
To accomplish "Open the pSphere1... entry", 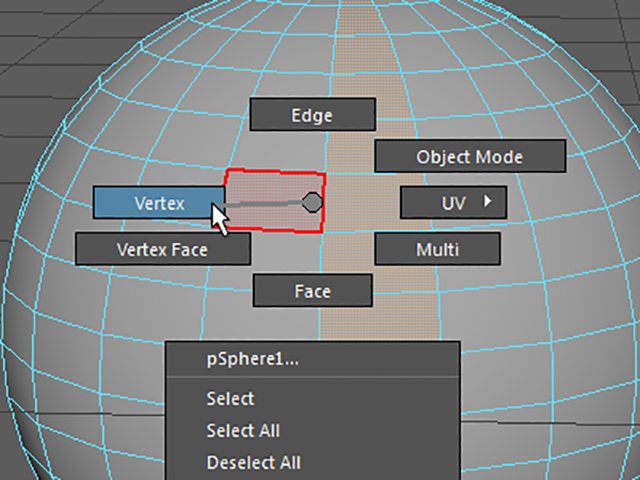I will click(x=313, y=359).
